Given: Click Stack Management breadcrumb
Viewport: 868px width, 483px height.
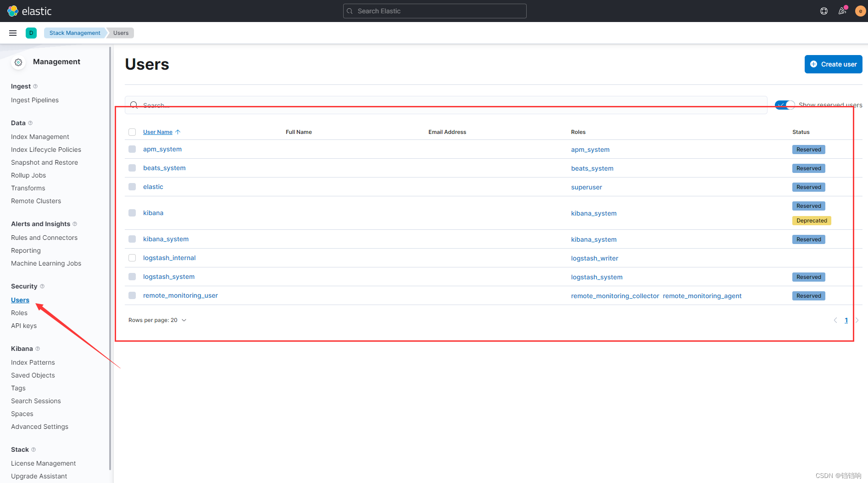Looking at the screenshot, I should [75, 33].
